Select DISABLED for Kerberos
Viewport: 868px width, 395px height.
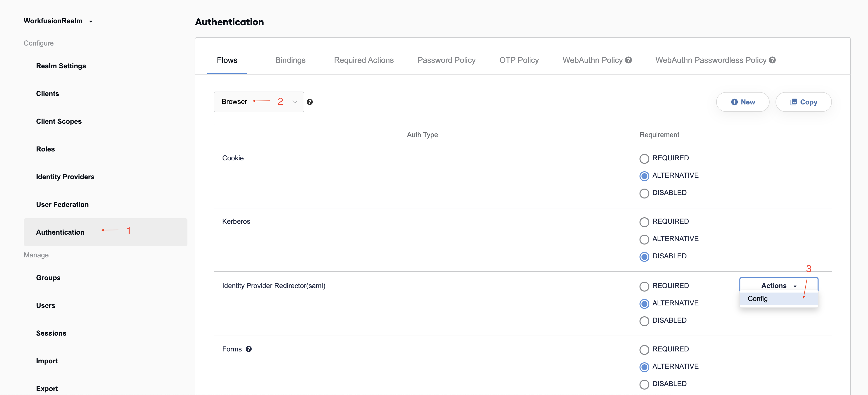click(644, 257)
